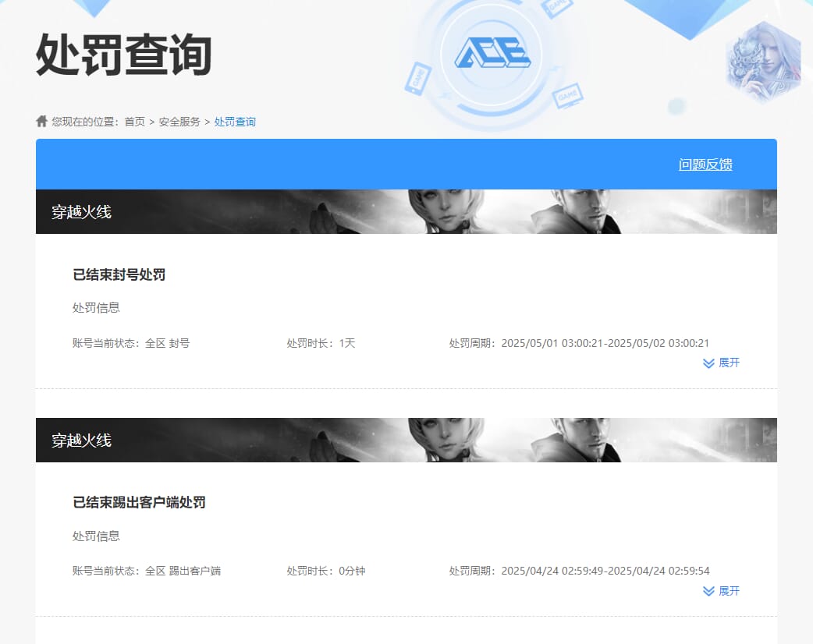Click the hexagonal character avatar image

coord(763,62)
